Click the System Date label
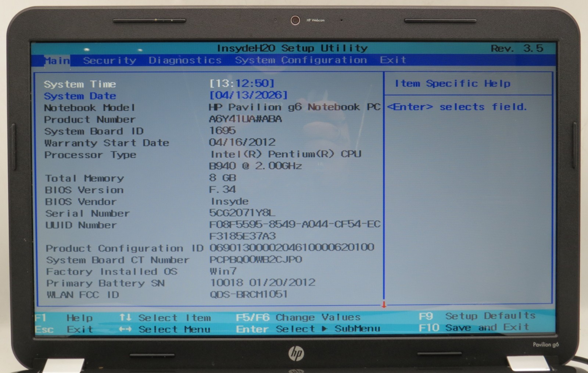Screen dimensions: 588x373 click(x=80, y=96)
